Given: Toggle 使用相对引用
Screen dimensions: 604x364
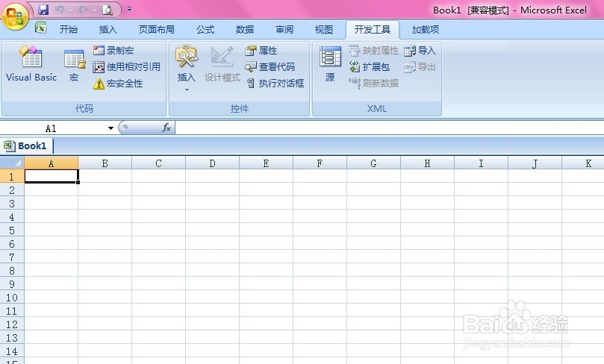Looking at the screenshot, I should (x=126, y=67).
